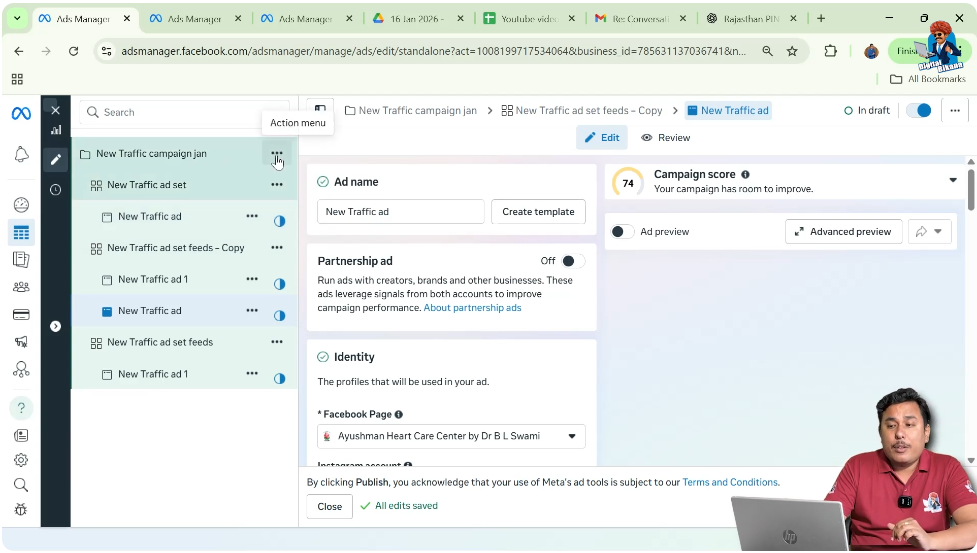This screenshot has height=553, width=977.
Task: Click the Create template button
Action: (538, 212)
